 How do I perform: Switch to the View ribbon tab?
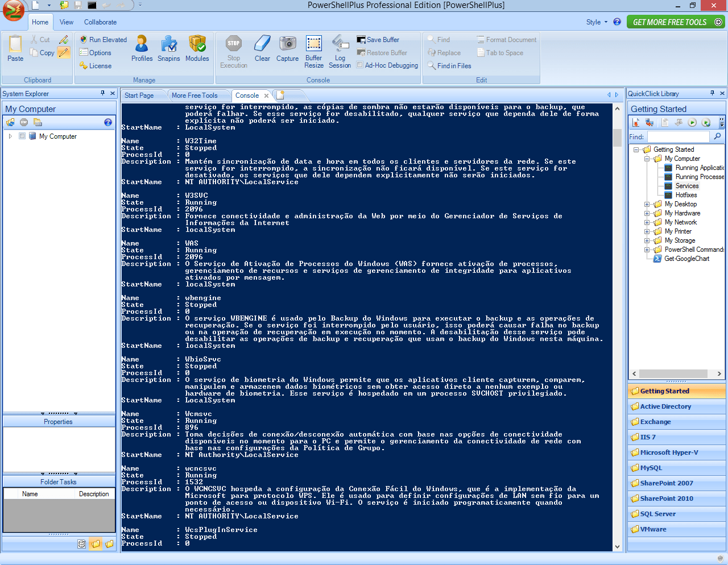tap(67, 22)
